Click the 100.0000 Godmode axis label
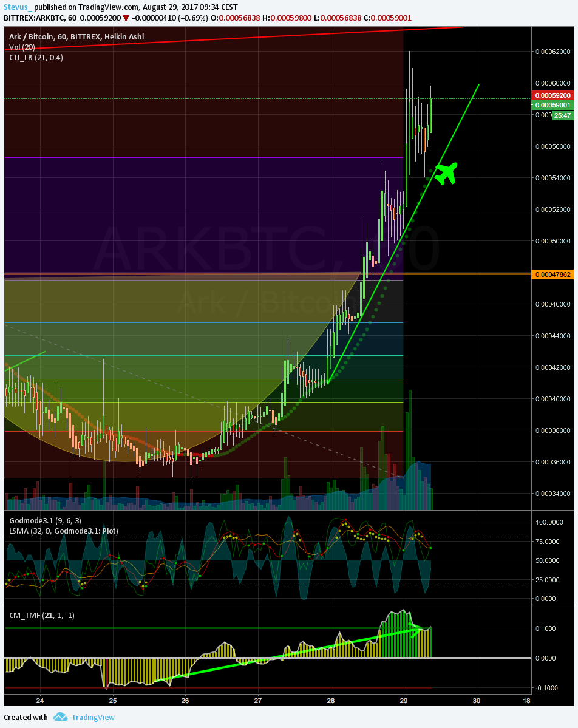The height and width of the screenshot is (728, 578). tap(549, 522)
